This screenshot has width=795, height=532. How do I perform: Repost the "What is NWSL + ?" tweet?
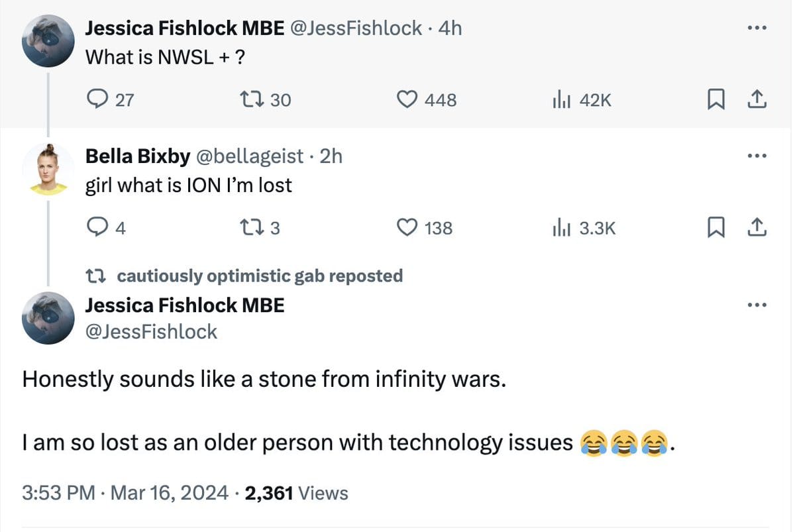[x=252, y=100]
